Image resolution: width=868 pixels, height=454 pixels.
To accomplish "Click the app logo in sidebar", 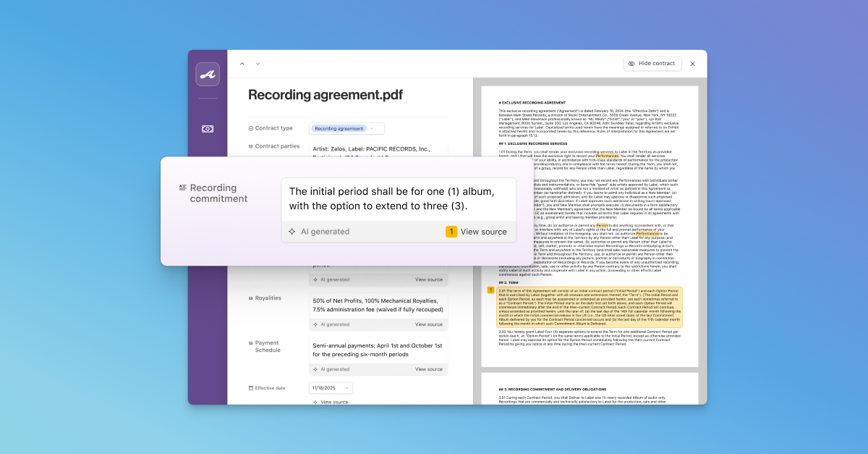I will (208, 74).
